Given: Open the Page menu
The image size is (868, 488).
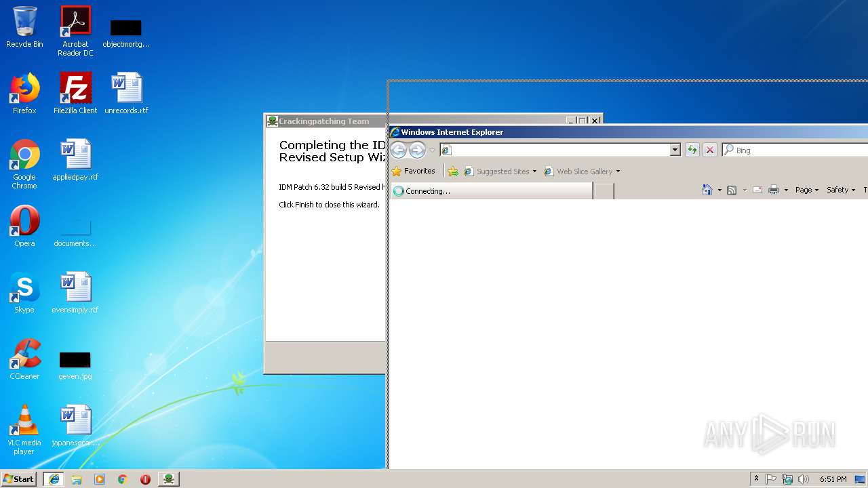Looking at the screenshot, I should tap(807, 190).
